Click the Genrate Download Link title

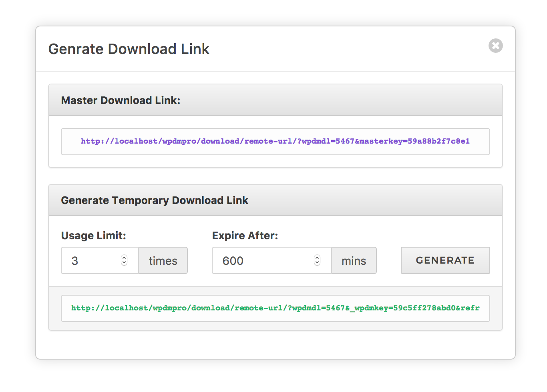(x=129, y=49)
